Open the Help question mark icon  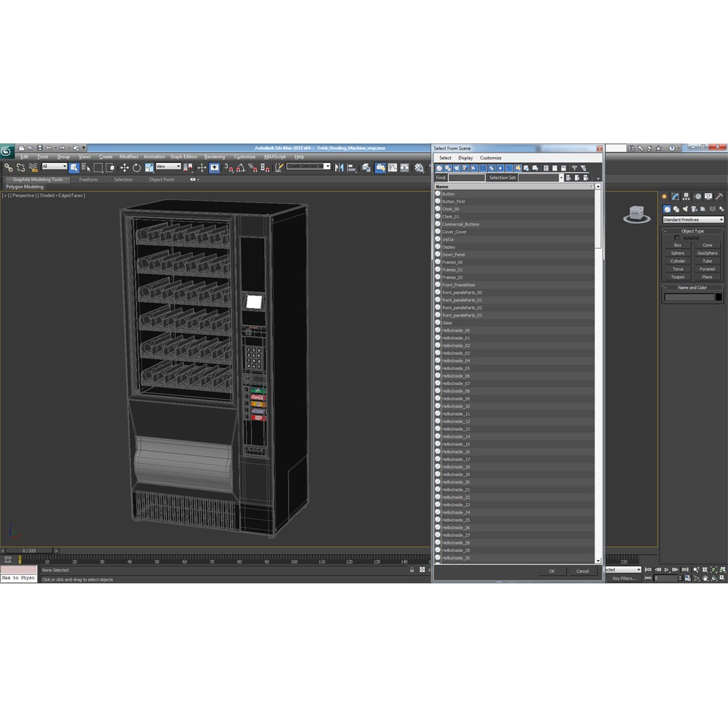point(672,148)
